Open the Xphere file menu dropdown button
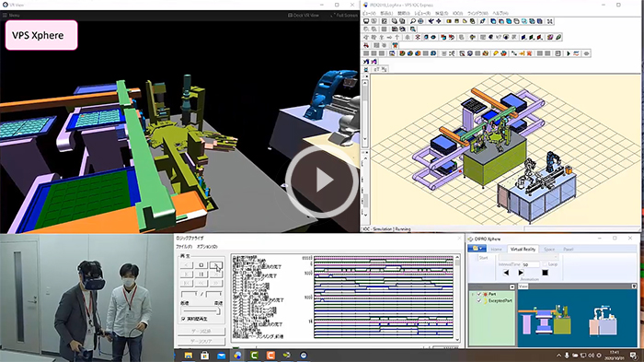Viewport: 644px width, 362px height. (477, 249)
